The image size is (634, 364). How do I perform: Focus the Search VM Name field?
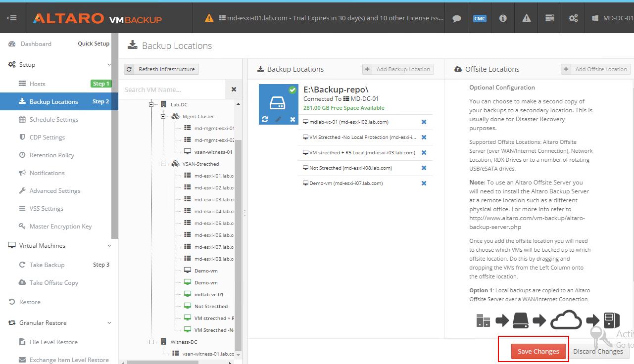pyautogui.click(x=172, y=90)
